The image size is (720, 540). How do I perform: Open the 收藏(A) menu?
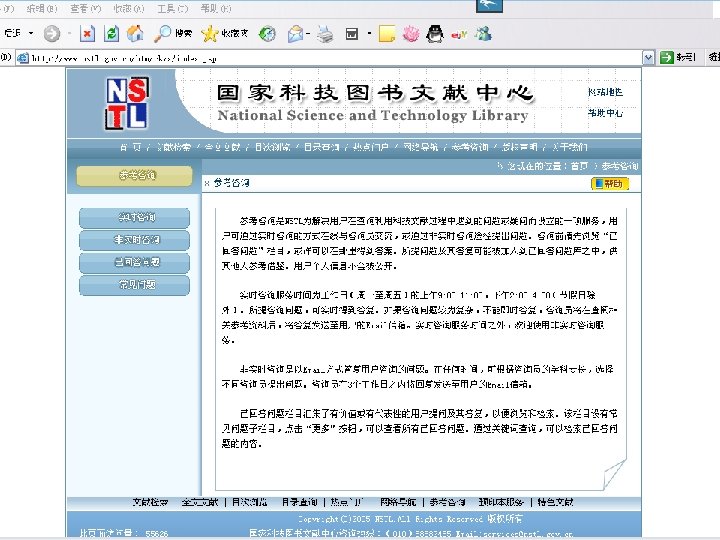tap(129, 8)
